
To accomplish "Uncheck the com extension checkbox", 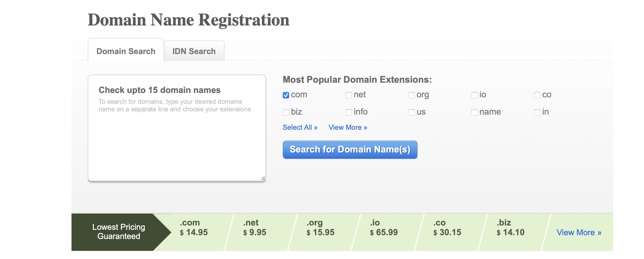I will tap(286, 95).
